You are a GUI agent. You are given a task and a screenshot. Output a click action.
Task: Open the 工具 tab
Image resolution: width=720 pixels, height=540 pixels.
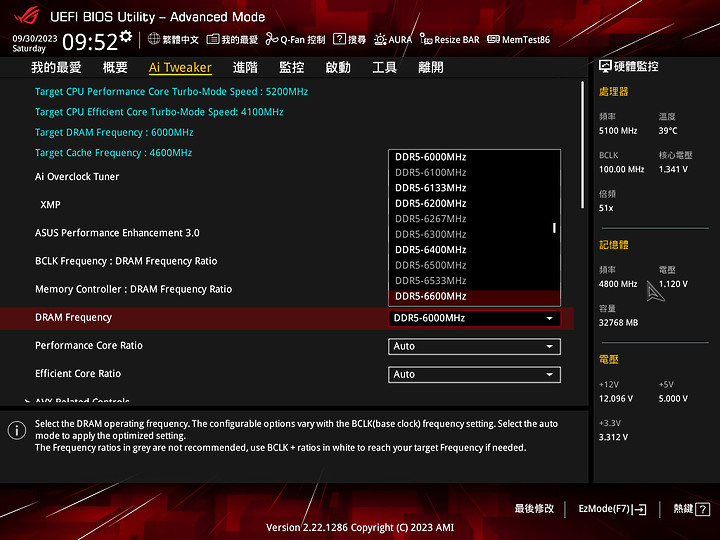coord(384,68)
